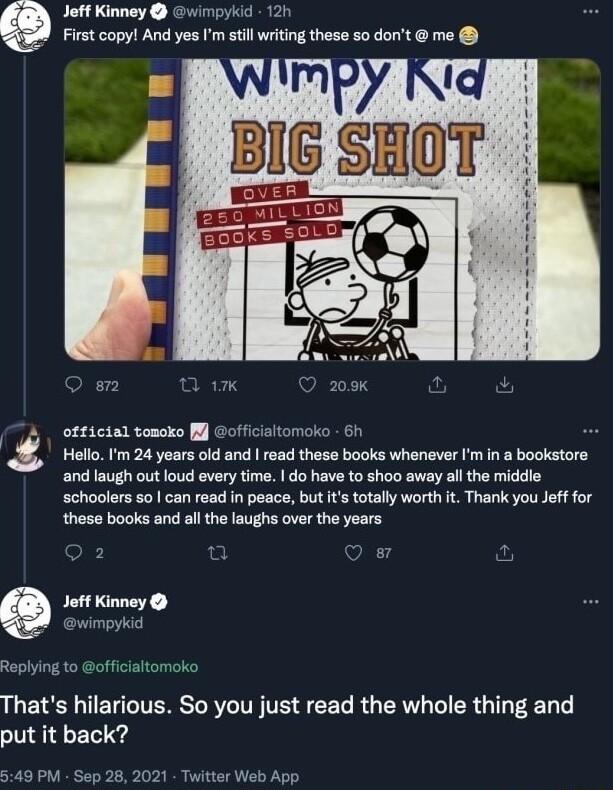Click Jeff Kinney's avatar on top tweet
This screenshot has height=790, width=613.
[x=26, y=26]
